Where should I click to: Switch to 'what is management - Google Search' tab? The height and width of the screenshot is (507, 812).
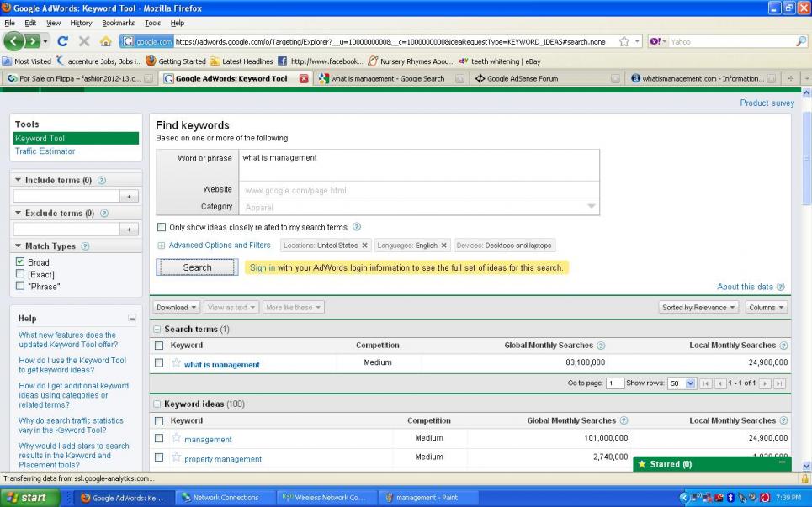[390, 79]
